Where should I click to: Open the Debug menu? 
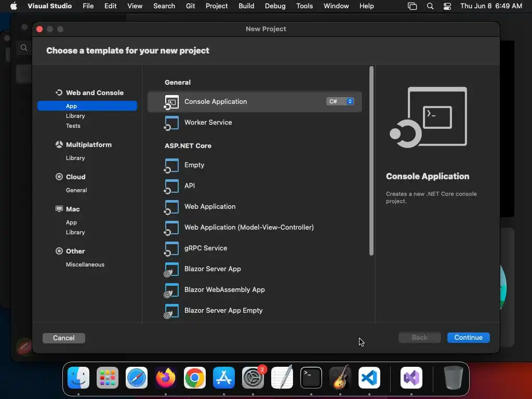tap(275, 6)
